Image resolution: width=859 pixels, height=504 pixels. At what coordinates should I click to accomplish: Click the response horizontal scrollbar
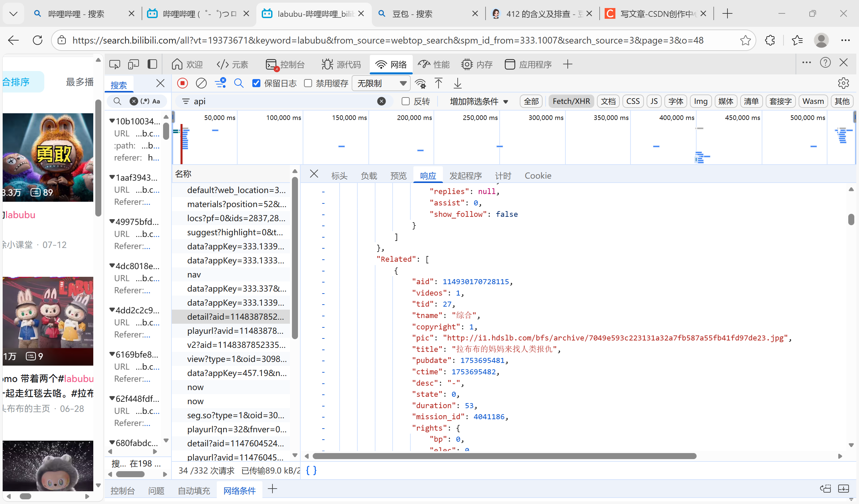[504, 456]
